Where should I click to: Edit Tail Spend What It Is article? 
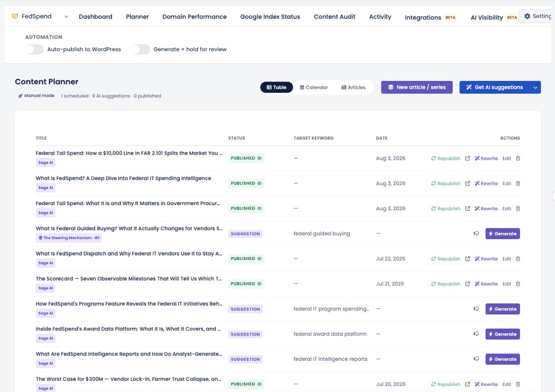click(x=507, y=208)
